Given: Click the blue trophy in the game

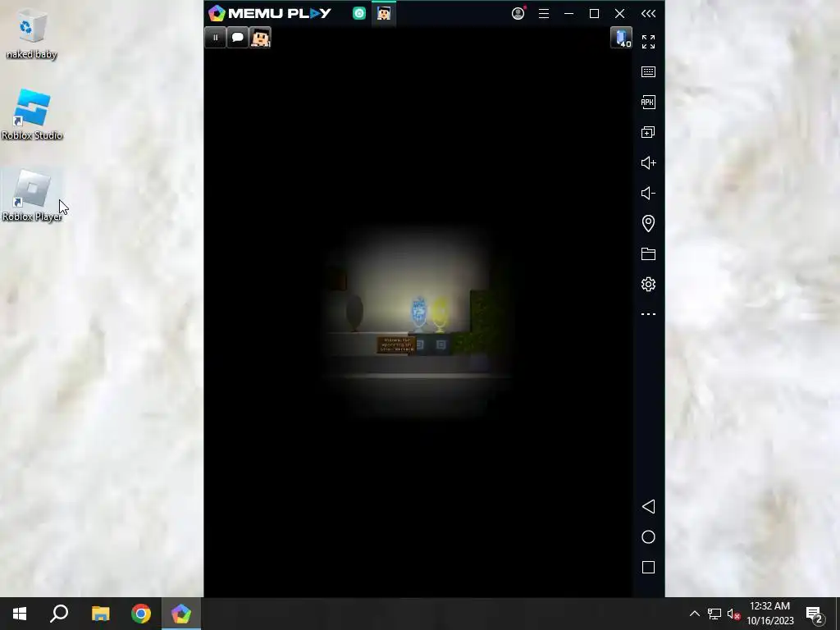Looking at the screenshot, I should [x=419, y=313].
